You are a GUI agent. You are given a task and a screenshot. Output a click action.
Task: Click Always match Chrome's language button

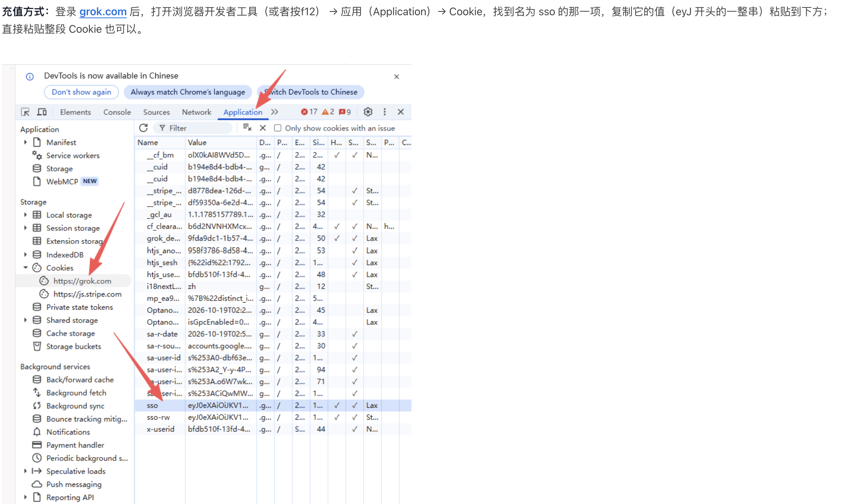188,92
